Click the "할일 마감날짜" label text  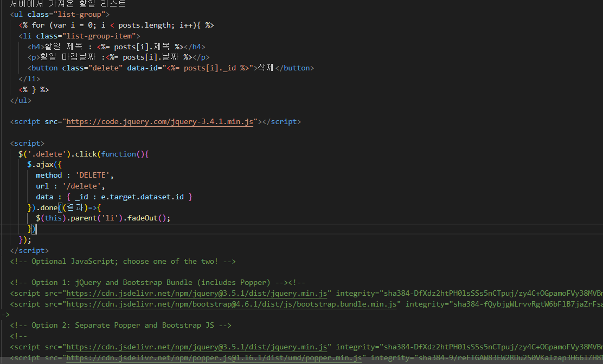tap(68, 57)
